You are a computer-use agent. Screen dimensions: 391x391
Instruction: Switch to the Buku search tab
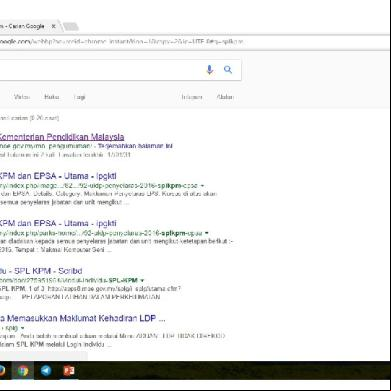point(52,97)
